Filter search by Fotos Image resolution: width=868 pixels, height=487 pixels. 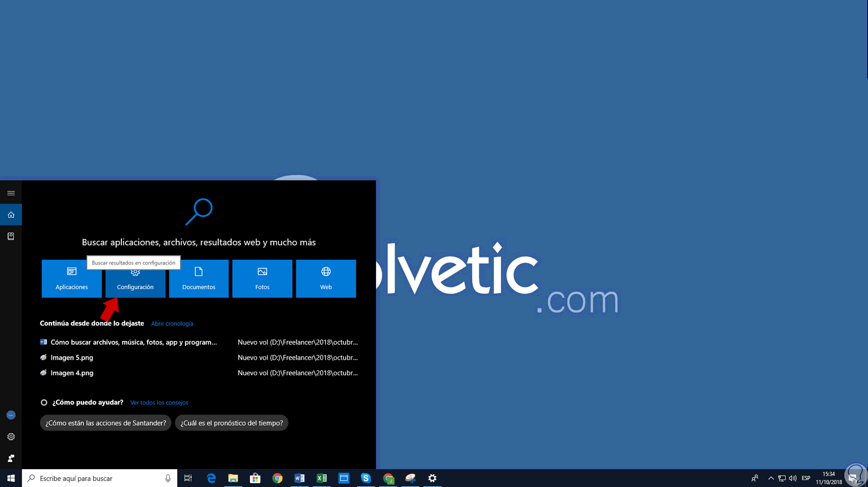pos(262,279)
